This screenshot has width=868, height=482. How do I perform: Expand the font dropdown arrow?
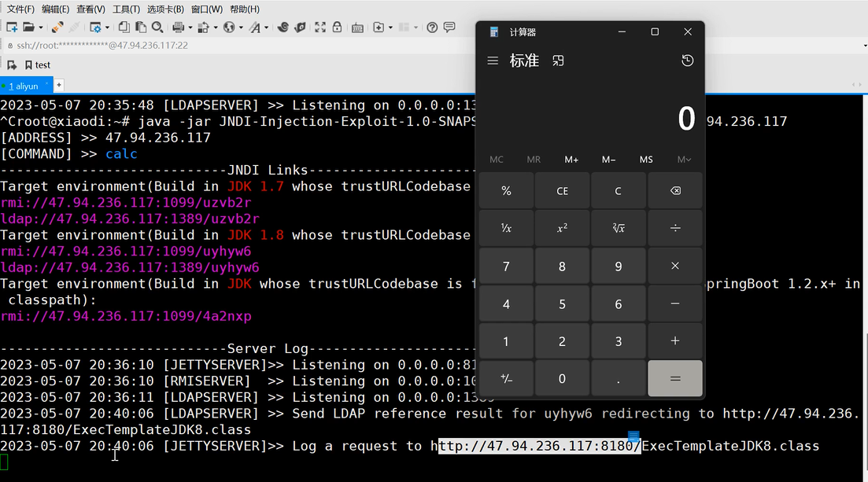click(266, 28)
